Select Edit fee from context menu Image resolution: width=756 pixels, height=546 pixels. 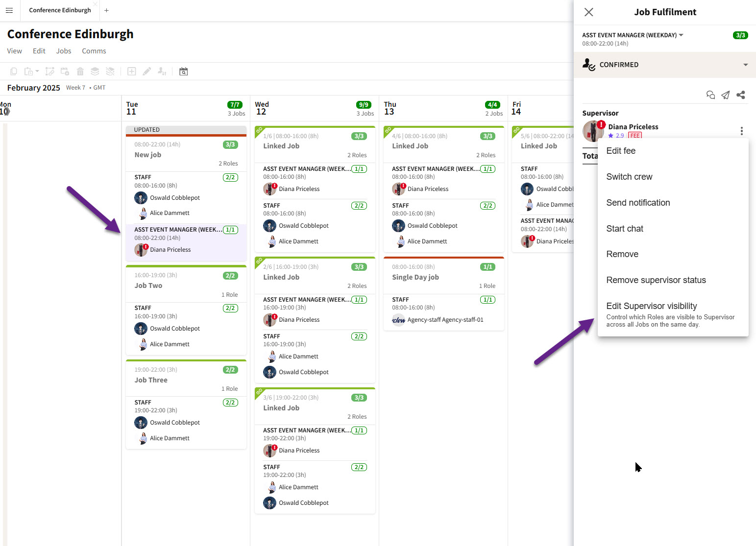tap(621, 151)
